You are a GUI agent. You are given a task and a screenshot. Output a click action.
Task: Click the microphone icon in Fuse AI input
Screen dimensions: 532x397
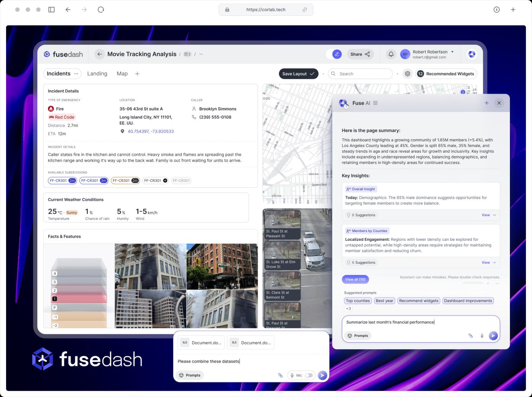coord(482,336)
